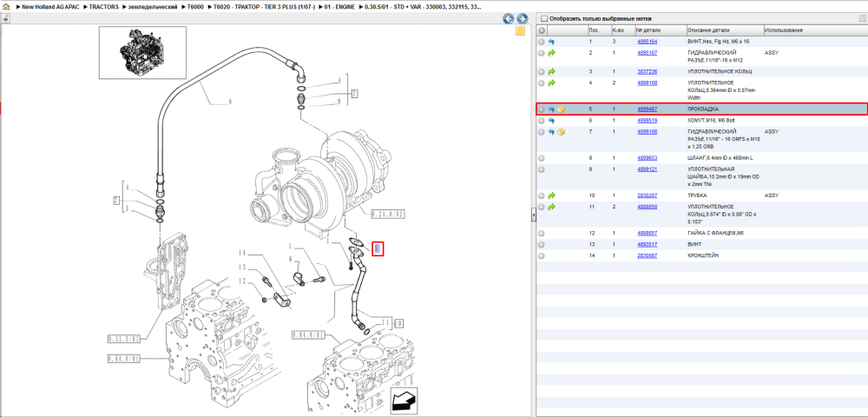The height and width of the screenshot is (417, 868).
Task: Go to previous diagram with left arrow
Action: [508, 19]
